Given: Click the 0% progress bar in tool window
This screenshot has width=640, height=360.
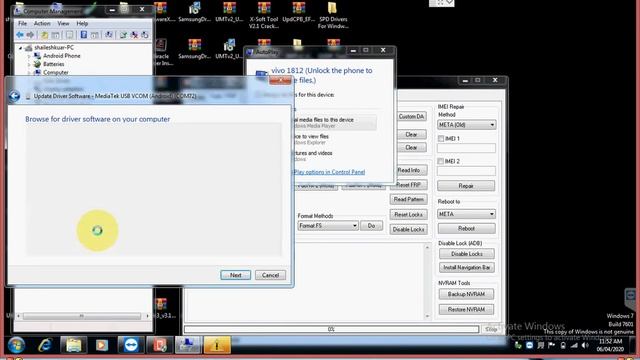Looking at the screenshot, I should 331,329.
